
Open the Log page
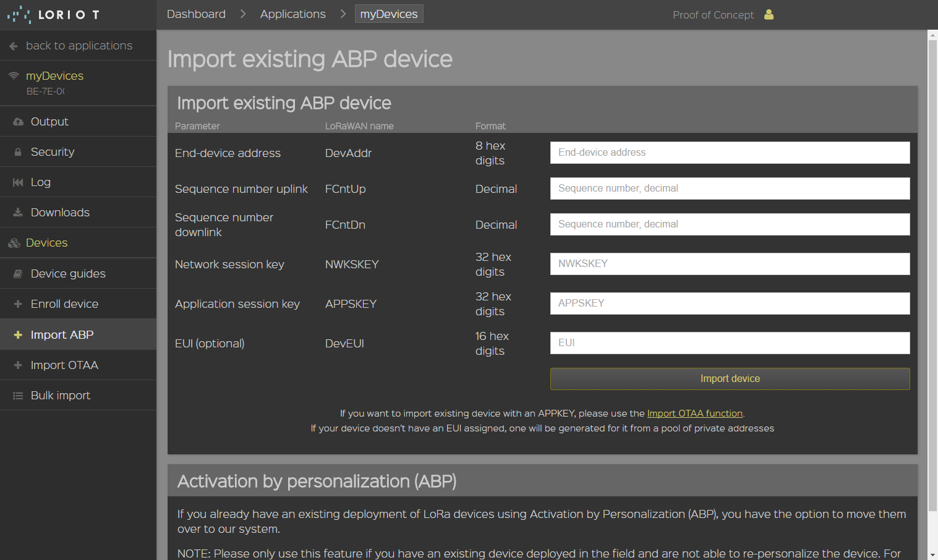[x=78, y=182]
